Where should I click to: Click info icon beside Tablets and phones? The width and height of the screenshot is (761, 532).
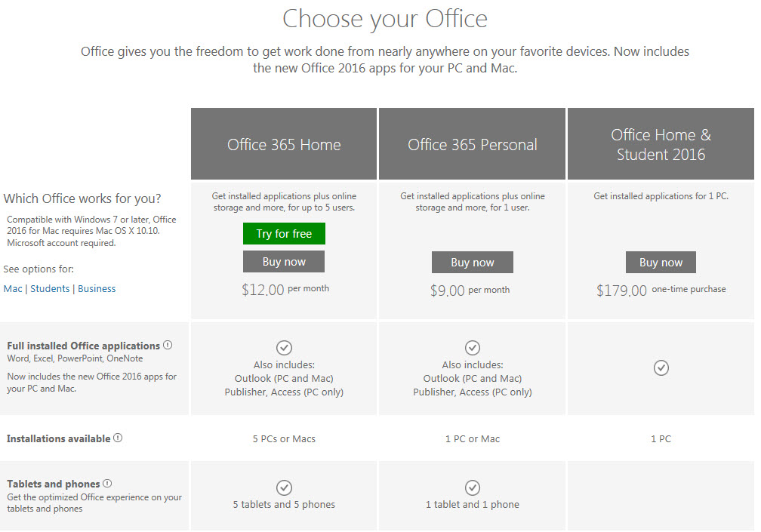click(107, 483)
